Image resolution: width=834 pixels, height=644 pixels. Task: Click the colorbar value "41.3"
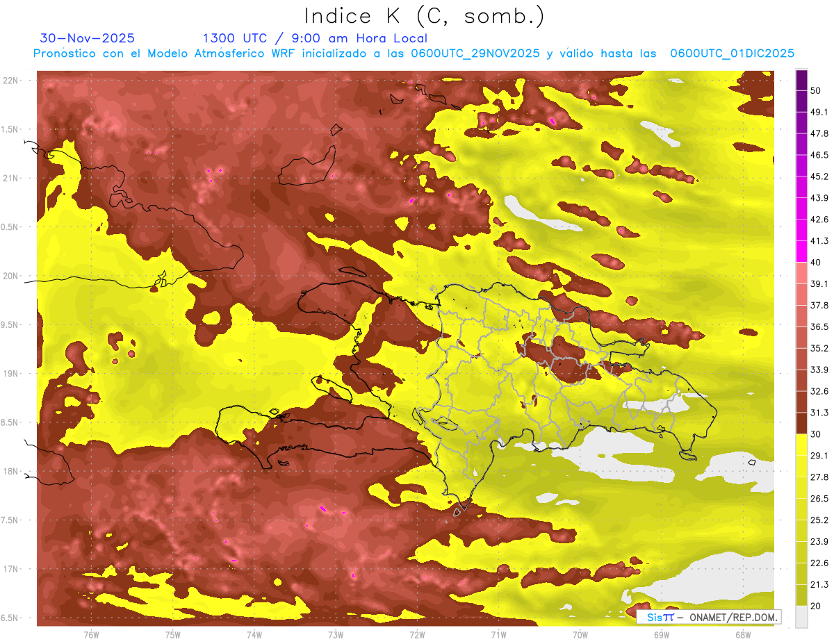click(x=819, y=241)
